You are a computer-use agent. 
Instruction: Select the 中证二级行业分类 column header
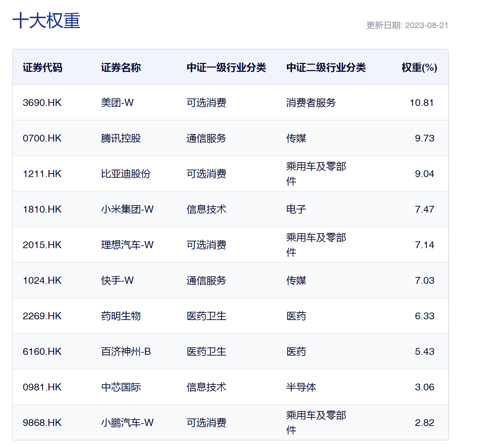click(x=326, y=67)
